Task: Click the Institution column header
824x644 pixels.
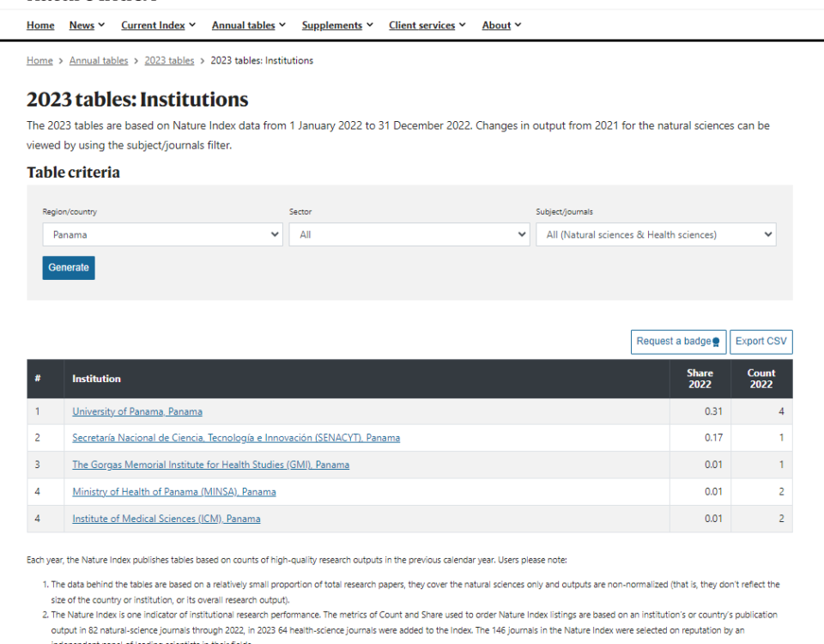Action: (367, 379)
